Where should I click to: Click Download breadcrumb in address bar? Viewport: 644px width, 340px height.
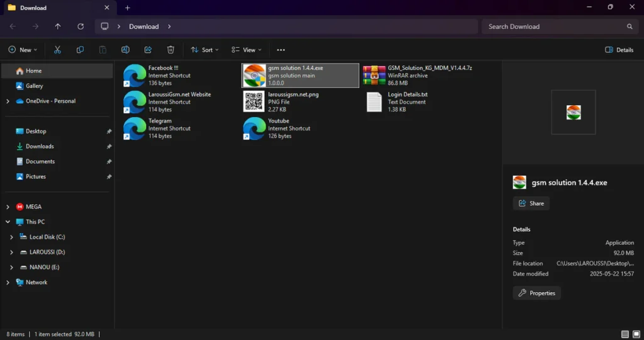pos(144,26)
